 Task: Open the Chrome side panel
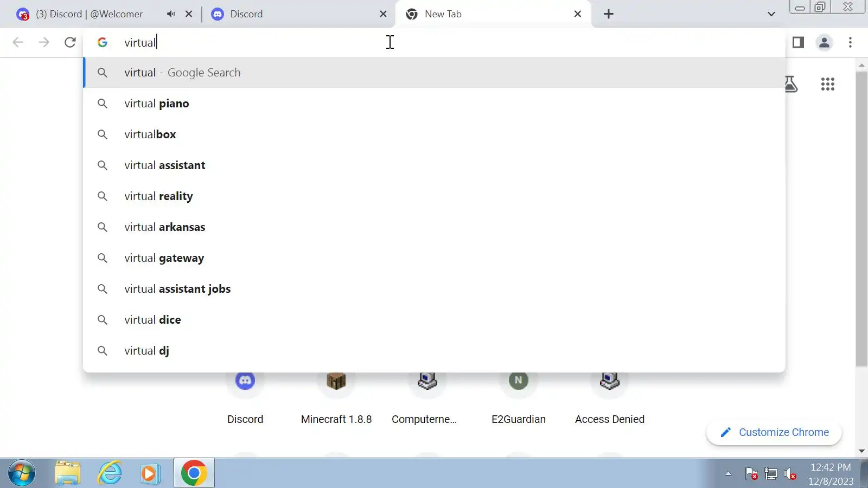(798, 42)
